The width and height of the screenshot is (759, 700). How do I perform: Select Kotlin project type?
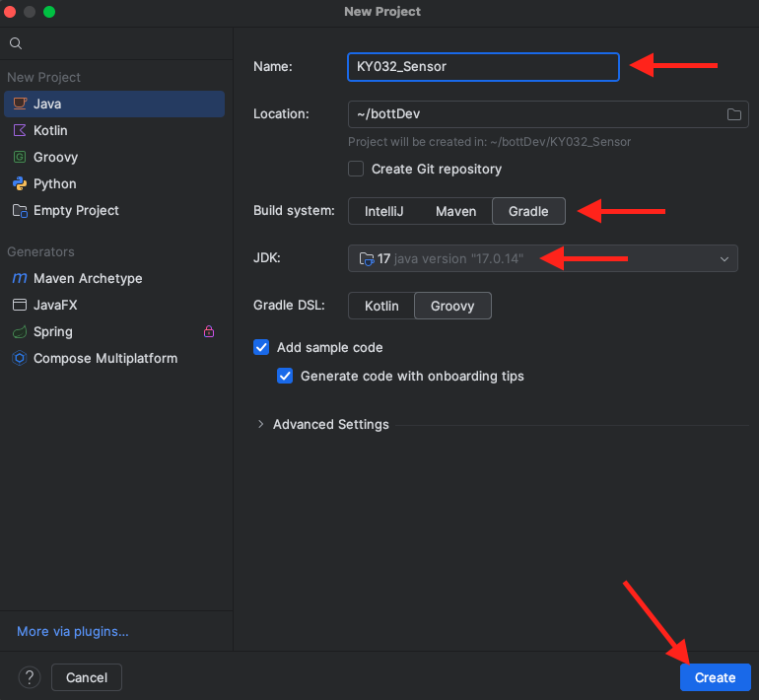tap(114, 131)
